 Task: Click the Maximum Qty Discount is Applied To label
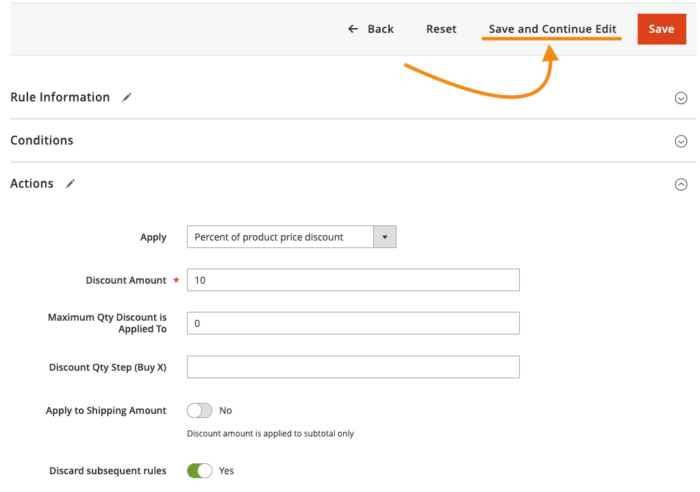tap(107, 323)
